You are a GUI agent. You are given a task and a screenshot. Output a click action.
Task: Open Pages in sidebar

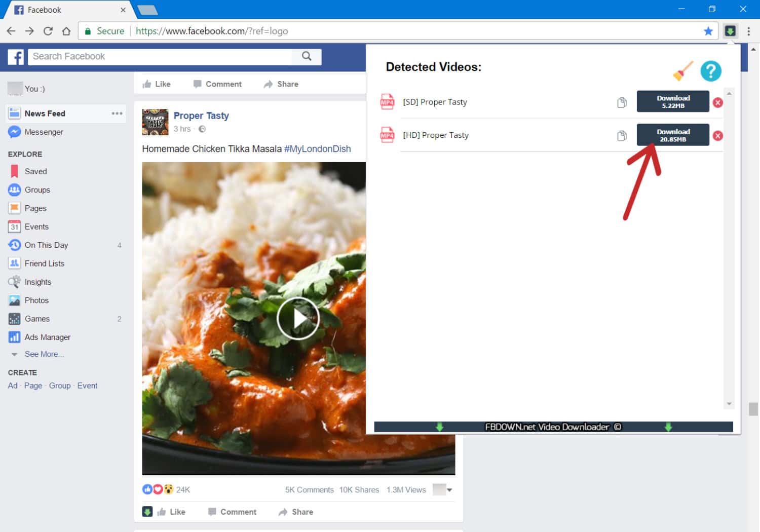coord(27,208)
